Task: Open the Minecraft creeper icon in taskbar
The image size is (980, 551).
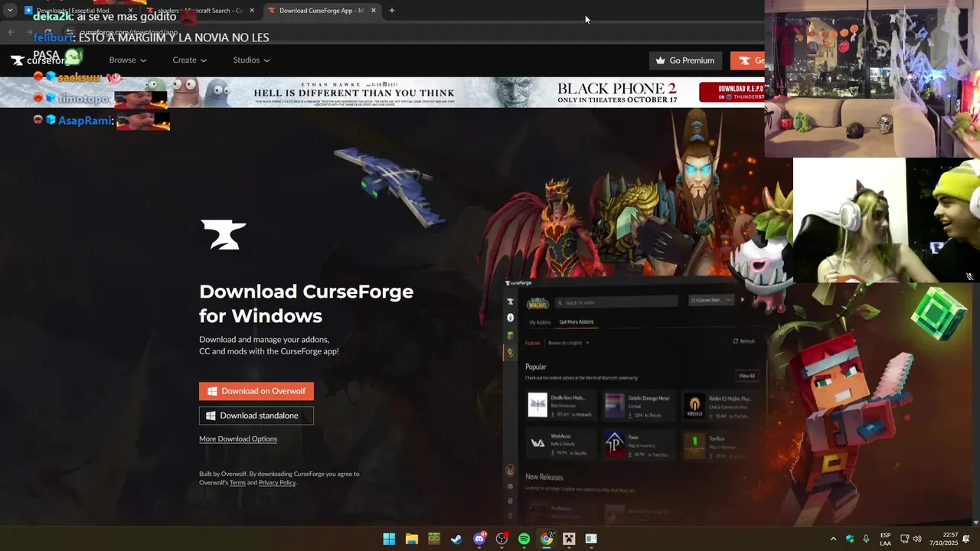Action: pyautogui.click(x=569, y=539)
